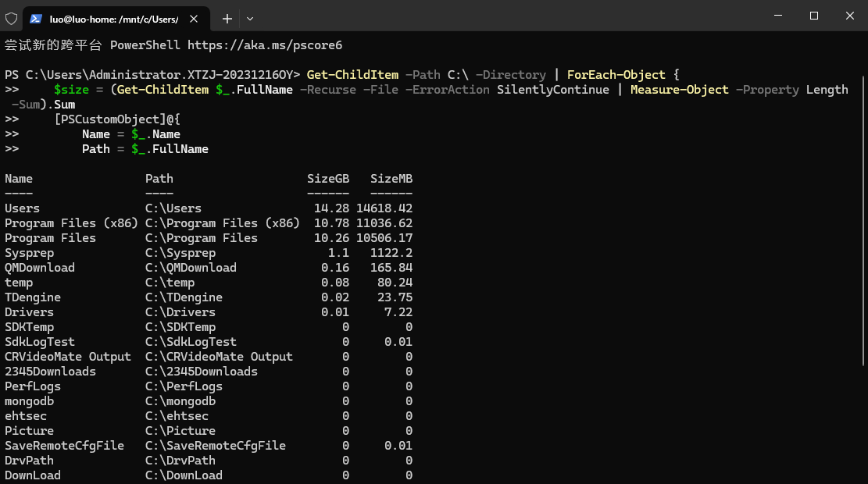Close the luo@luo-home terminal tab
Viewport: 868px width, 484px height.
(x=194, y=19)
